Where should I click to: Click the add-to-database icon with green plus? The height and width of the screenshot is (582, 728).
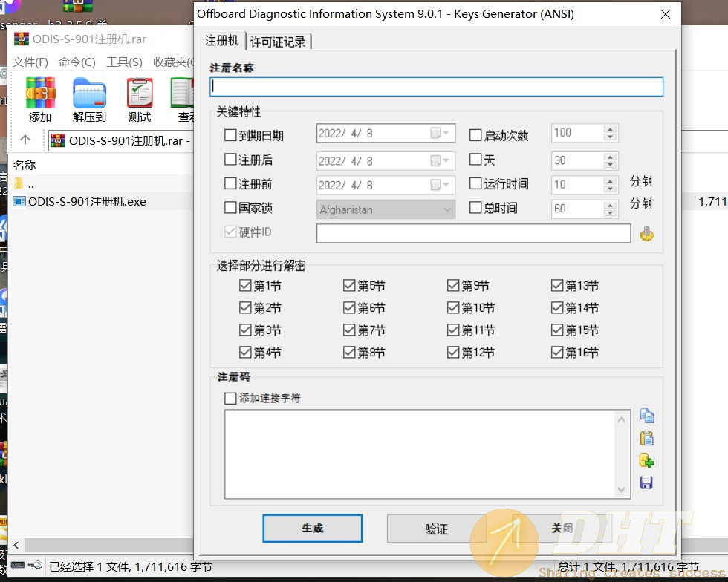646,460
